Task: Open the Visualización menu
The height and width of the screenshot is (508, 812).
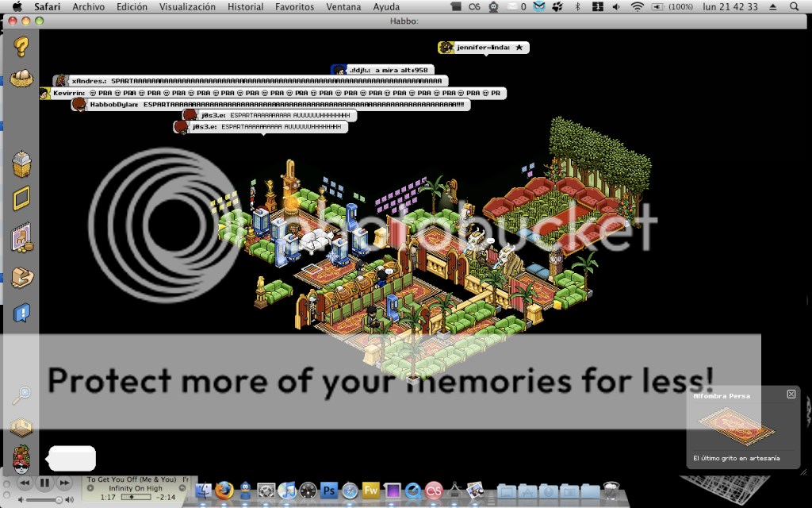Action: 187,6
